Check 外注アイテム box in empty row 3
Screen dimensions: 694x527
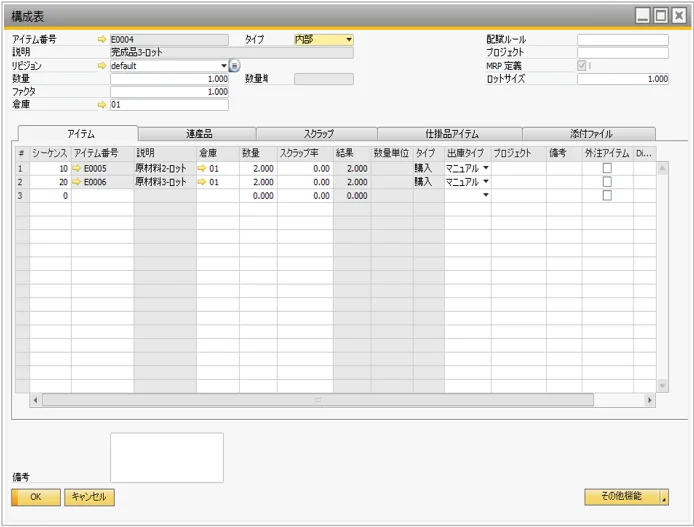coord(607,195)
